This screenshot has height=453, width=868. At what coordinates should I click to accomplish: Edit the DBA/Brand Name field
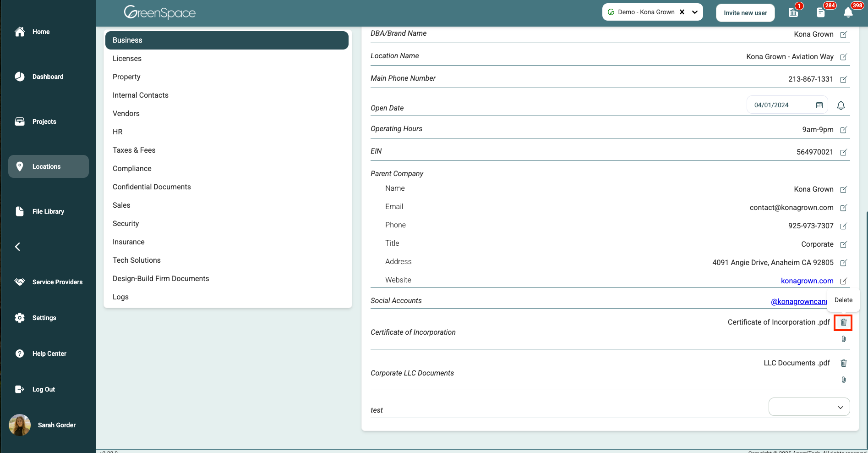pyautogui.click(x=844, y=34)
